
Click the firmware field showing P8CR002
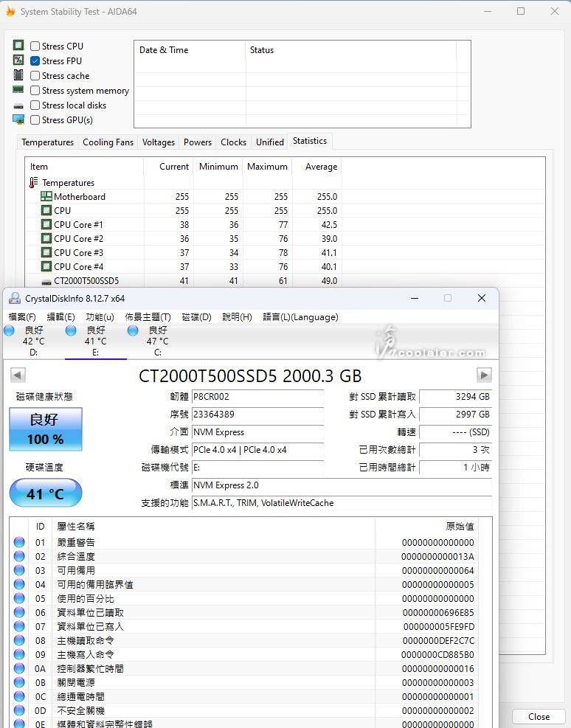point(257,397)
